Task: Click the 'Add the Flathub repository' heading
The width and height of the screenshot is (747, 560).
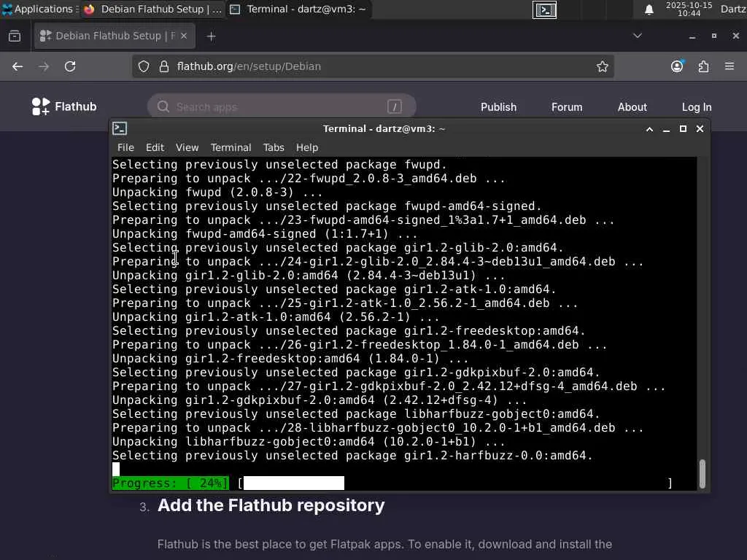Action: [x=271, y=505]
